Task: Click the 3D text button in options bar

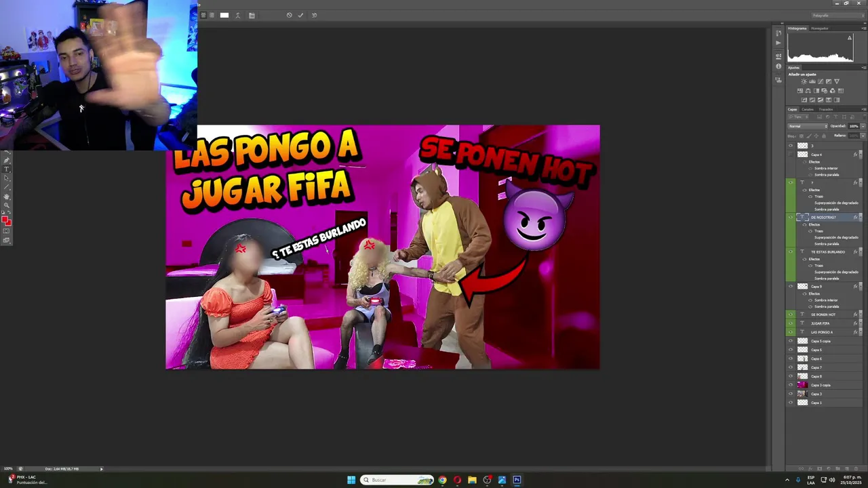Action: [314, 15]
